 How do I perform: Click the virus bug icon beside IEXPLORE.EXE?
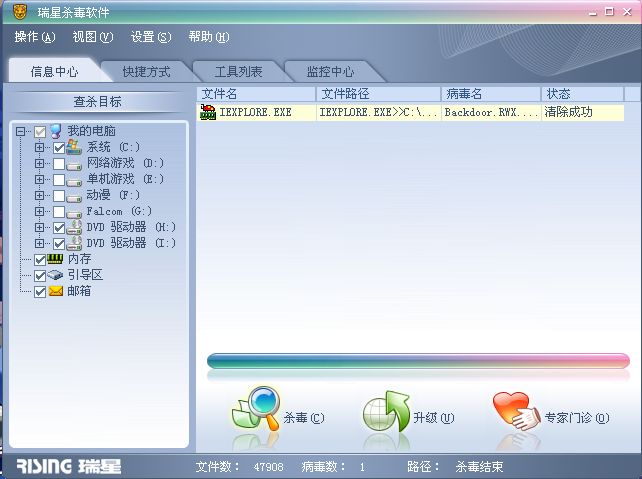tap(208, 112)
